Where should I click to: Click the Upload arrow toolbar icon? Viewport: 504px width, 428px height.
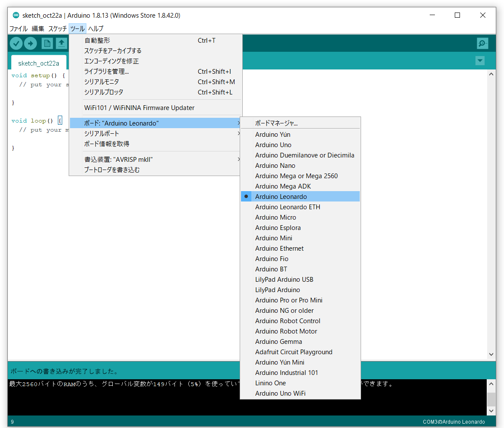click(x=31, y=43)
